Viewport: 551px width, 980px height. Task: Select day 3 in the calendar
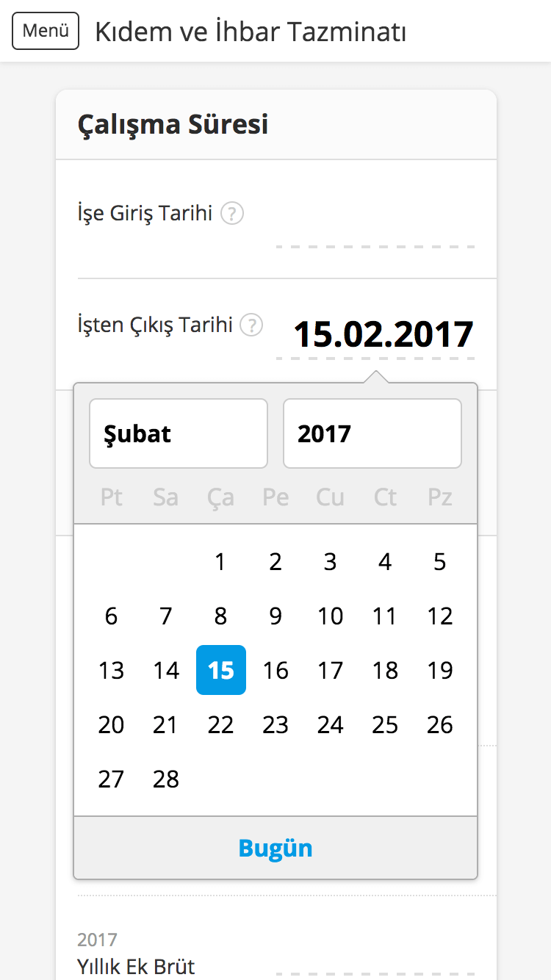pyautogui.click(x=330, y=561)
